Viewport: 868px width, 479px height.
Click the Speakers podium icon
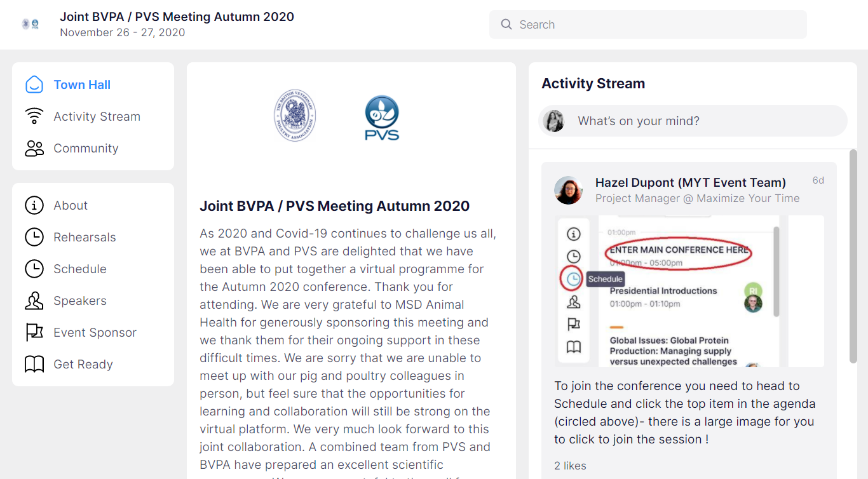34,300
